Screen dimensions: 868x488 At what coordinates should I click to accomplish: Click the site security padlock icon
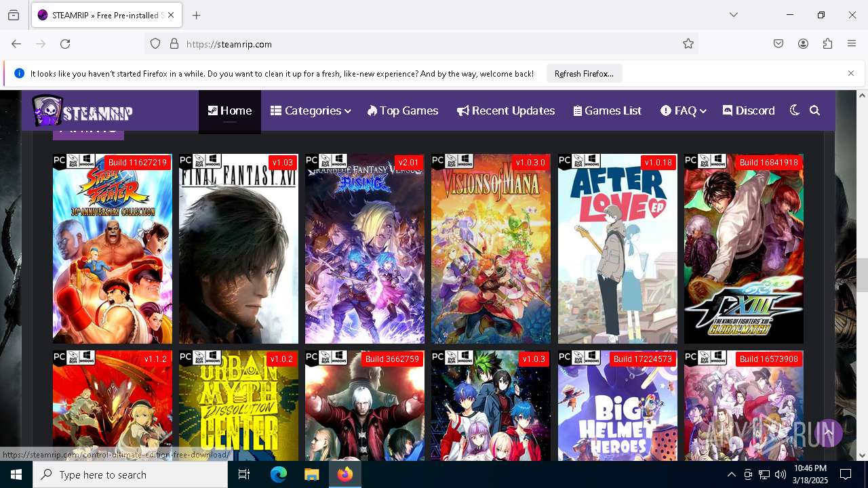(174, 44)
